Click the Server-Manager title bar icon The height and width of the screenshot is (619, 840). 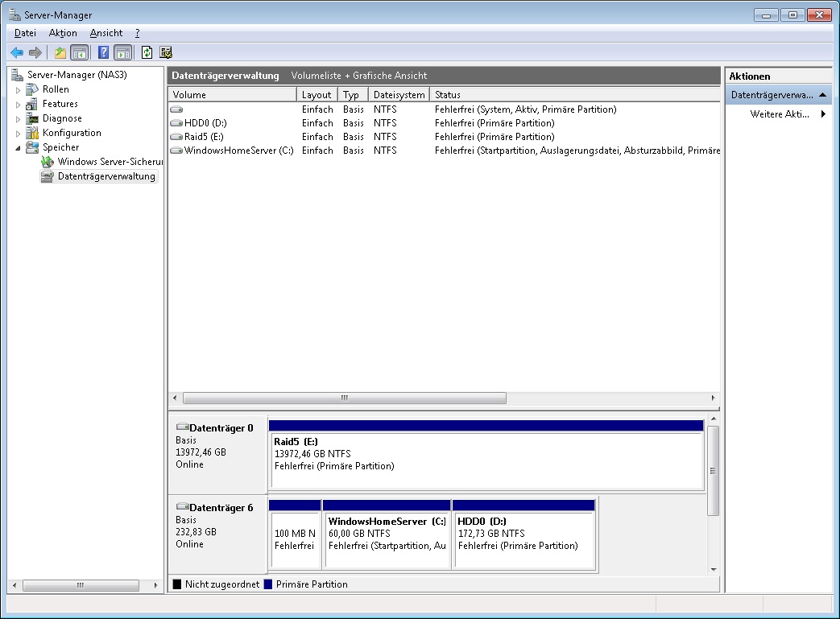[x=14, y=14]
